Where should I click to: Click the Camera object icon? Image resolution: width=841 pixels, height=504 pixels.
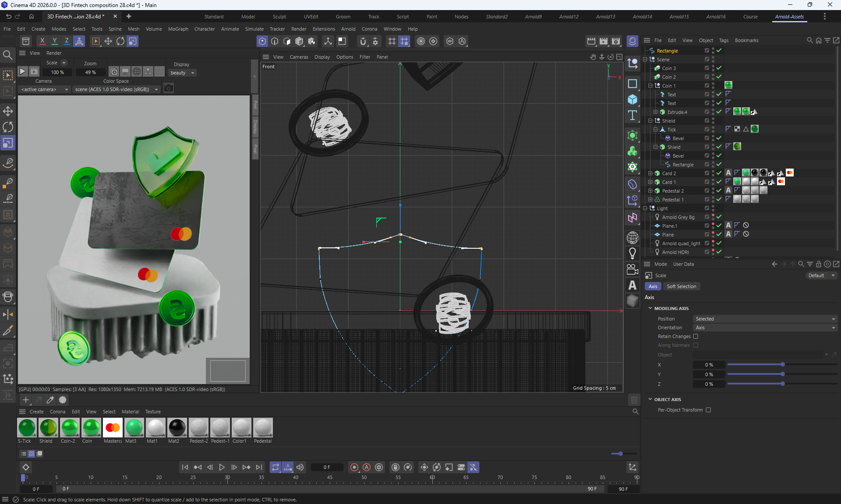[x=632, y=269]
